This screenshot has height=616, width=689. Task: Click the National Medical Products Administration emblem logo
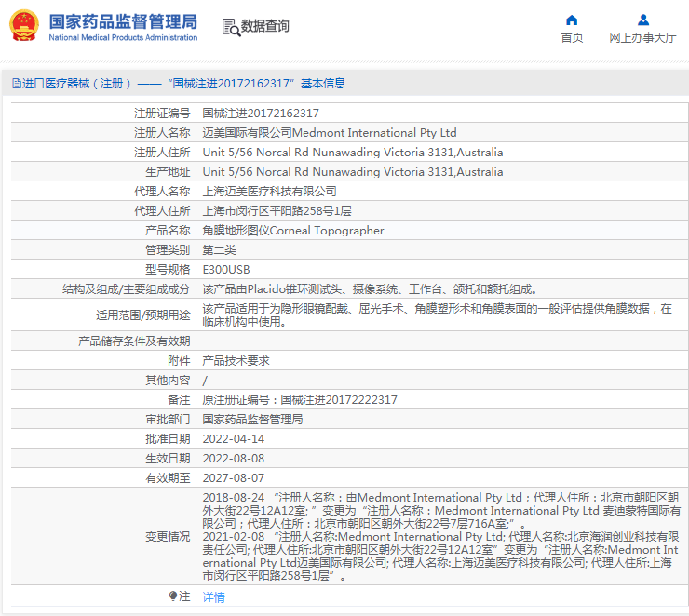[24, 26]
